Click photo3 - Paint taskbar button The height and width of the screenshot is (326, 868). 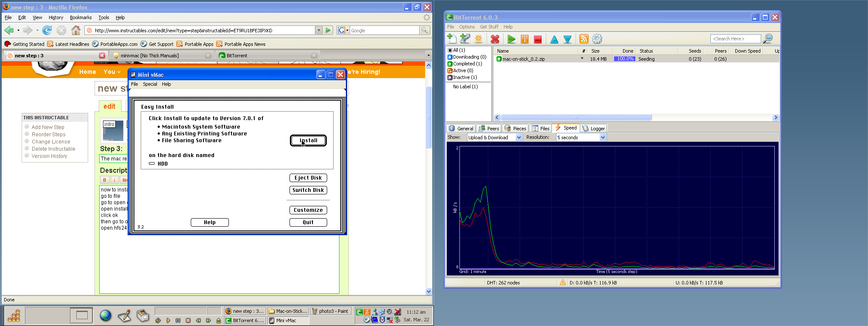(x=331, y=311)
